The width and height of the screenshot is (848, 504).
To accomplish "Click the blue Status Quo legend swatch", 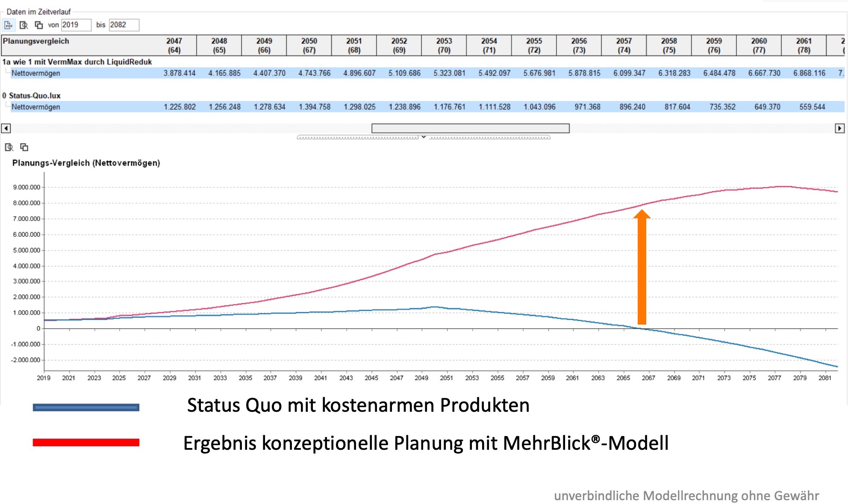I will [86, 407].
